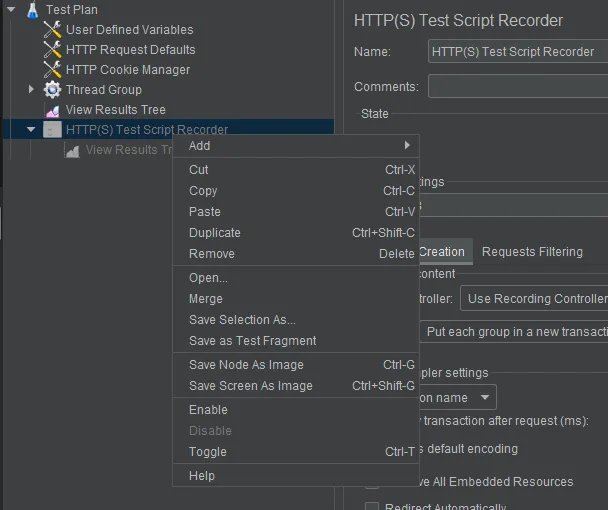Open the Put each group in a new transaction dropdown
The width and height of the screenshot is (608, 510).
[514, 332]
